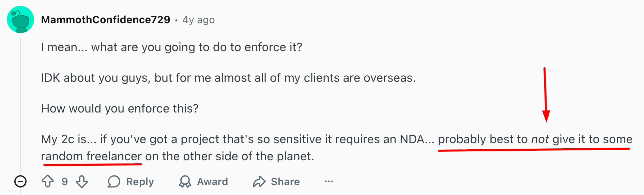Click the "How would you enforce this?" line
The width and height of the screenshot is (644, 195).
(120, 108)
